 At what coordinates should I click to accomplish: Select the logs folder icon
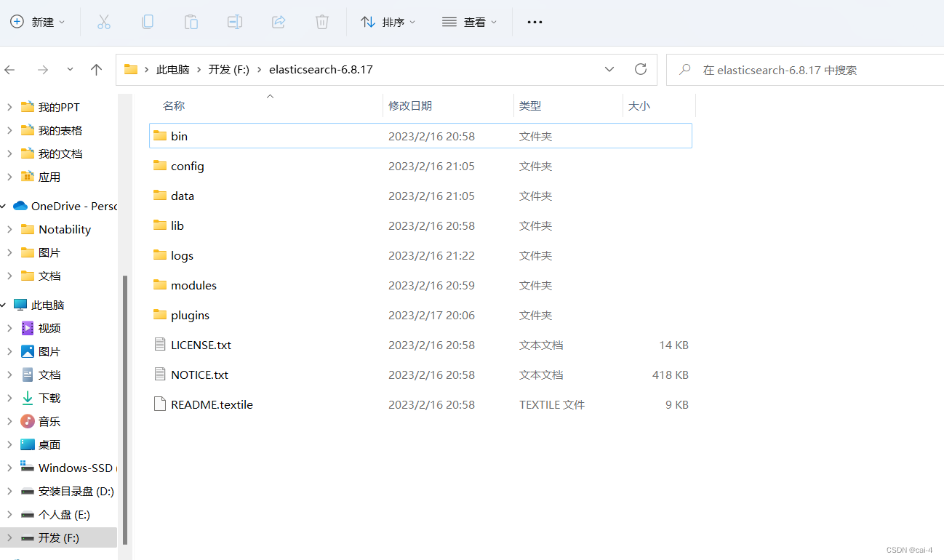pos(161,255)
